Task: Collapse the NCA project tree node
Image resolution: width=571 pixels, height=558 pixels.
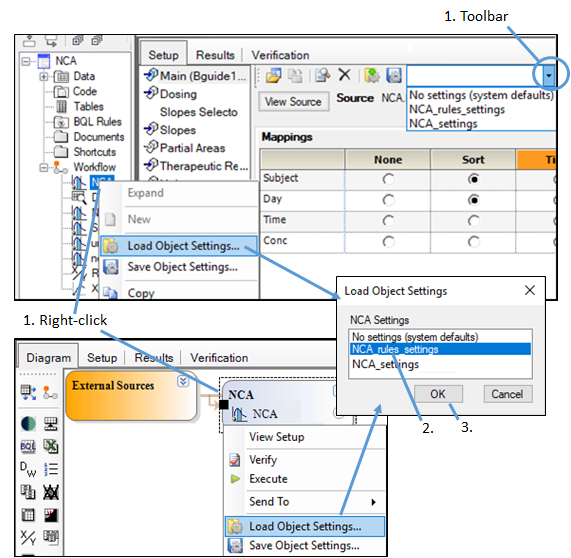Action: (x=26, y=61)
